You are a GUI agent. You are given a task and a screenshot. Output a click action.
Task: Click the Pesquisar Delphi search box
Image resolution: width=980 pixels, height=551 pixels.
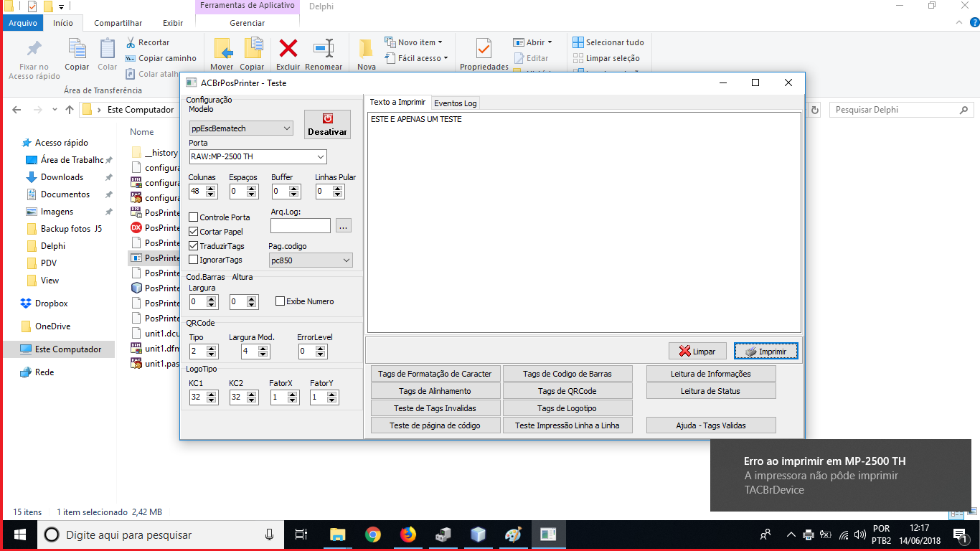(x=901, y=110)
